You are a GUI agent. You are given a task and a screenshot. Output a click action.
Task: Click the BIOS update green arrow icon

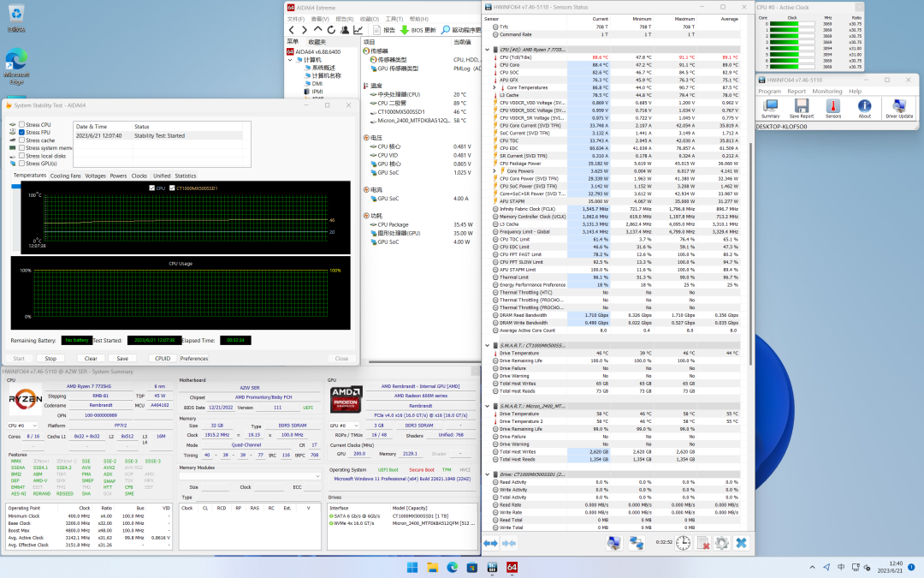tap(405, 30)
